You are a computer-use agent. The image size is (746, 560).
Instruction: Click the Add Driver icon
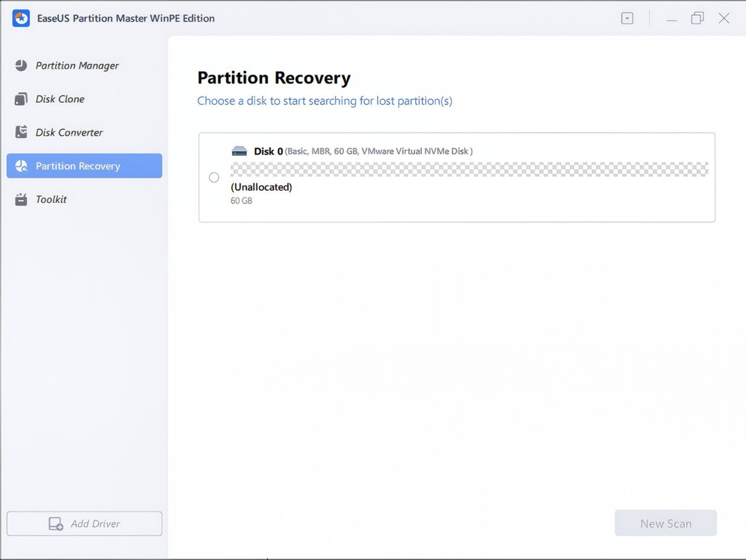click(x=56, y=523)
